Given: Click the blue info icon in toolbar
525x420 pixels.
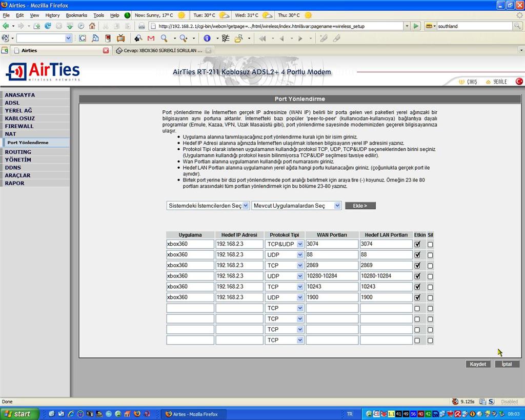Looking at the screenshot, I should (207, 38).
